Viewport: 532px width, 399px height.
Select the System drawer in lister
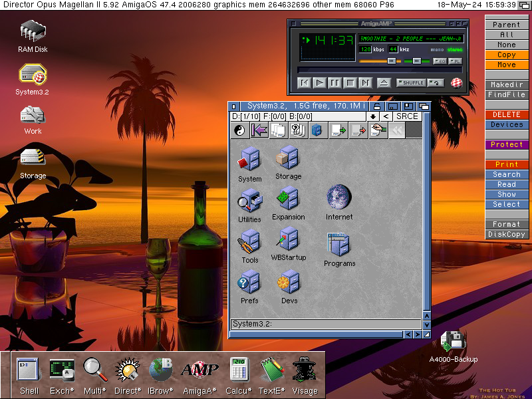[250, 158]
